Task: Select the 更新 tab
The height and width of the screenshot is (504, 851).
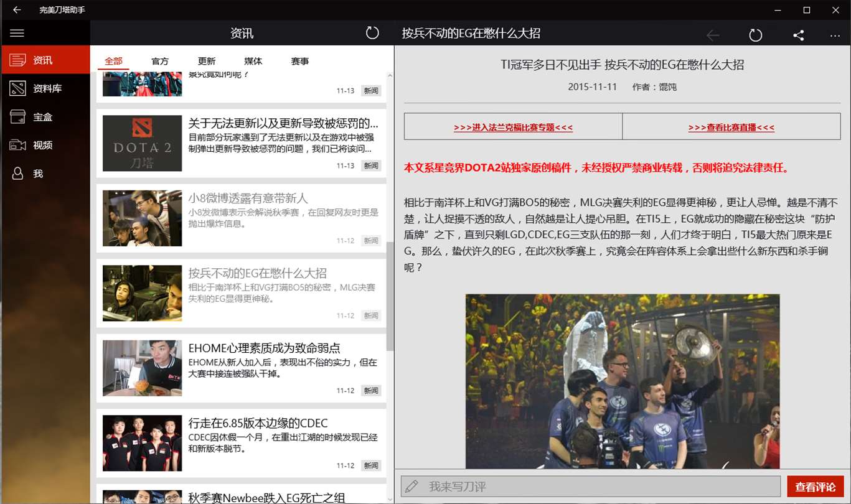Action: click(x=207, y=61)
